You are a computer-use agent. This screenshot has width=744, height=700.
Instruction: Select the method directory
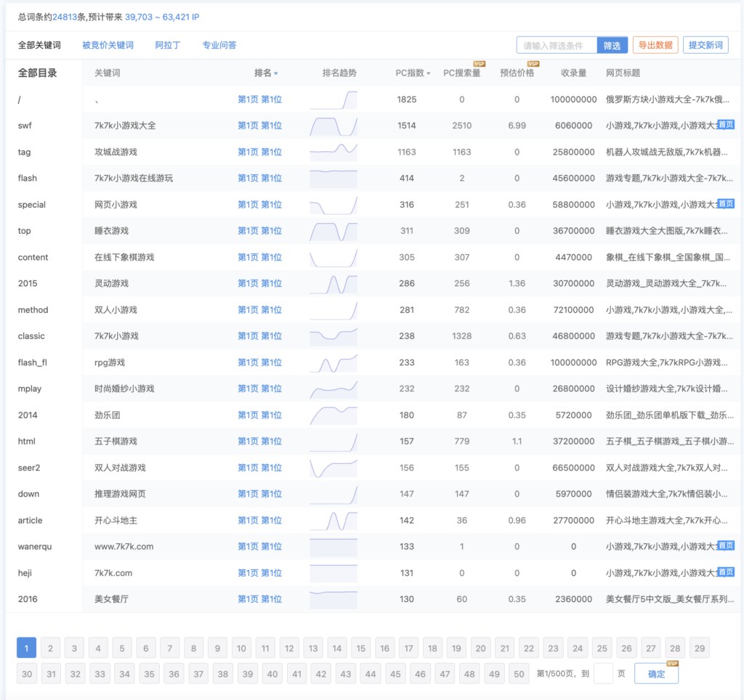pyautogui.click(x=33, y=309)
